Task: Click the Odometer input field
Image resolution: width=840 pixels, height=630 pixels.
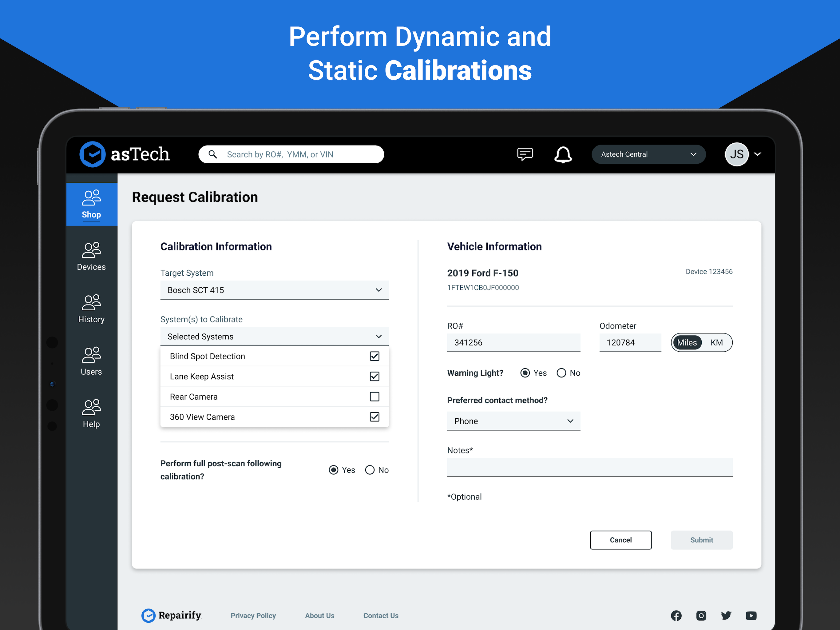Action: (x=630, y=342)
